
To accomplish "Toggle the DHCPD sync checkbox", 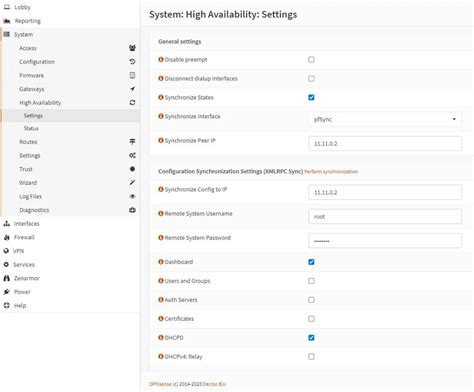I will 311,338.
